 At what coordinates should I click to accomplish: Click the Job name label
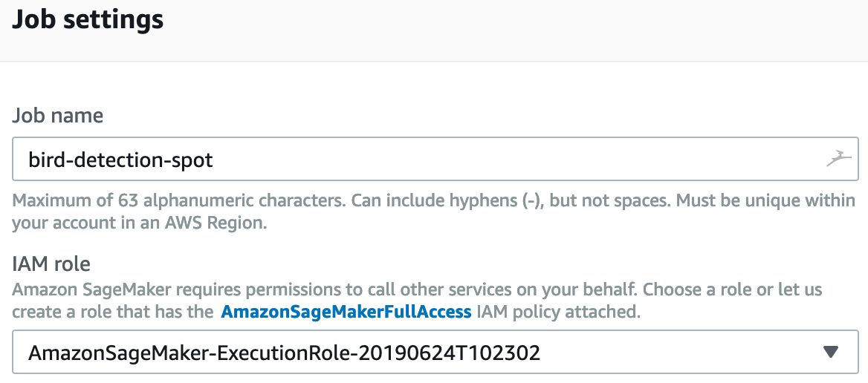pos(57,116)
